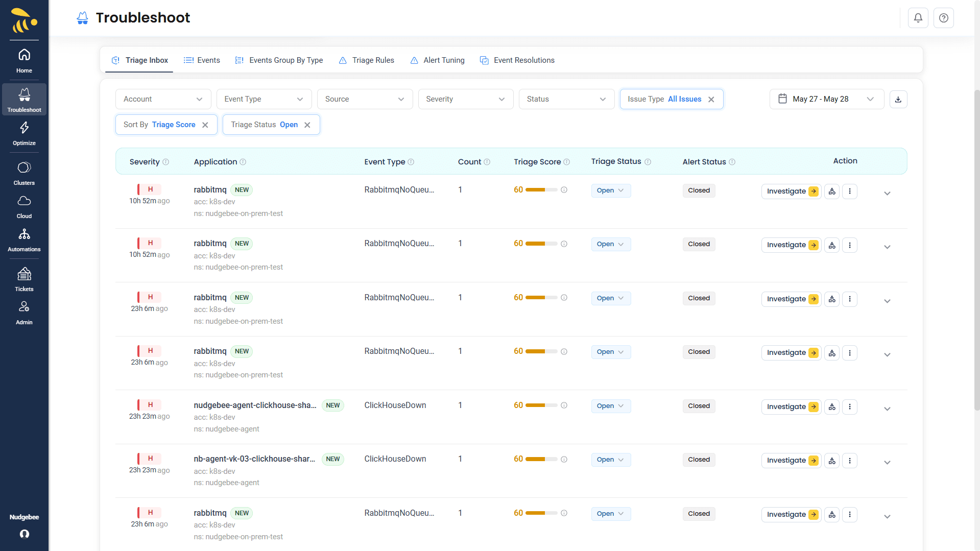
Task: Switch to the Triage Inbox tab
Action: pyautogui.click(x=139, y=60)
